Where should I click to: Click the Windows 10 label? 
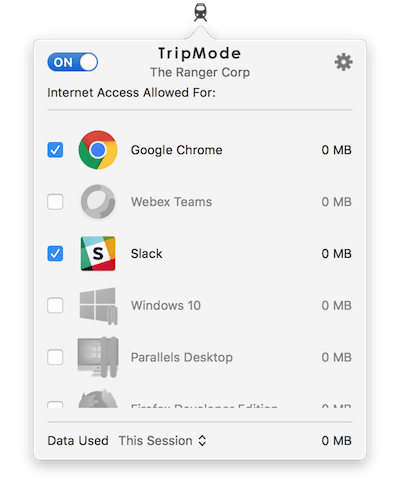coord(166,305)
